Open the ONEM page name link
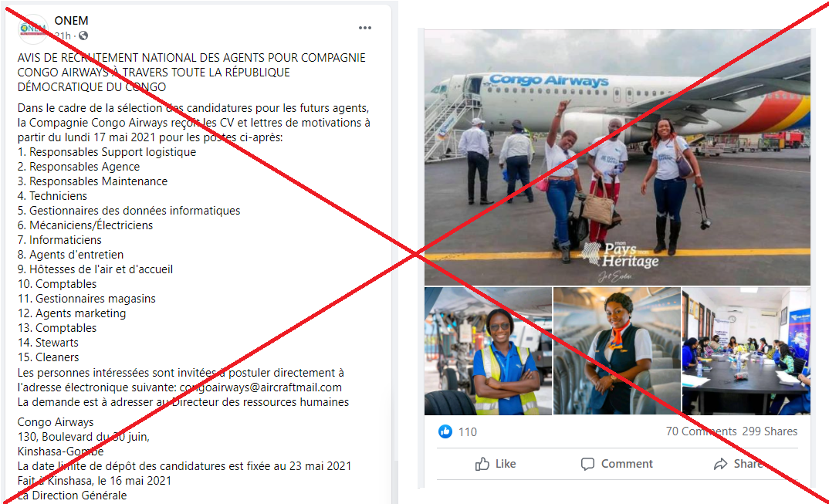The height and width of the screenshot is (504, 829). pyautogui.click(x=71, y=21)
